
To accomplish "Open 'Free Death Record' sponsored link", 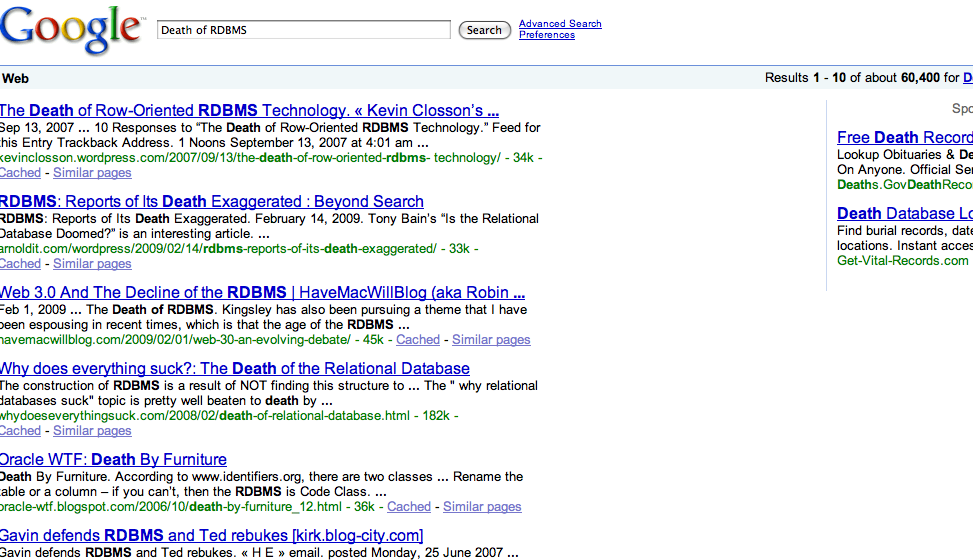I will coord(905,137).
